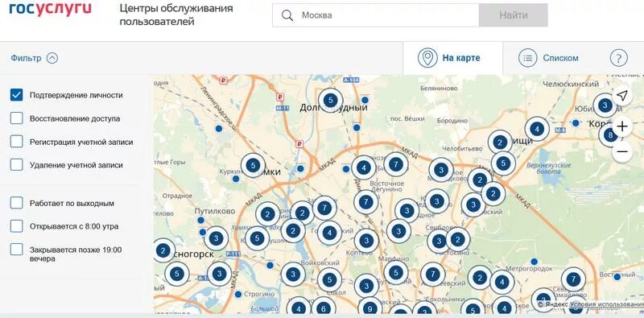Tick Открывается с 8:00 утра checkbox
Screen dimensions: 644x318
(x=16, y=226)
